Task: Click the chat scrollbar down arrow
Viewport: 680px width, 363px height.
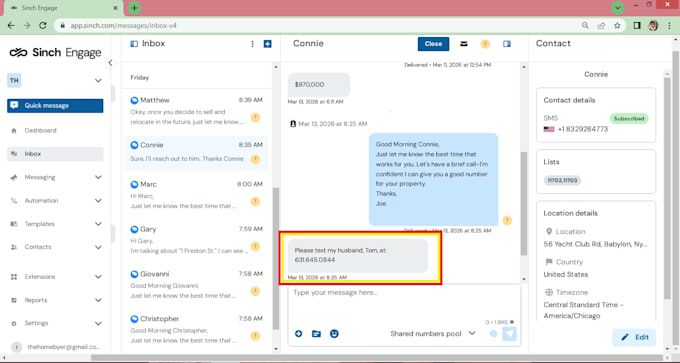Action: [x=523, y=279]
